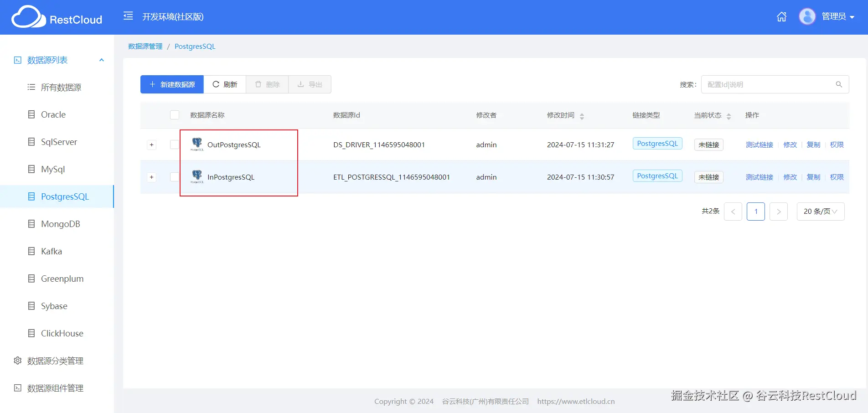This screenshot has width=868, height=413.
Task: Sort by 修改时间 column sorter arrows
Action: point(582,116)
